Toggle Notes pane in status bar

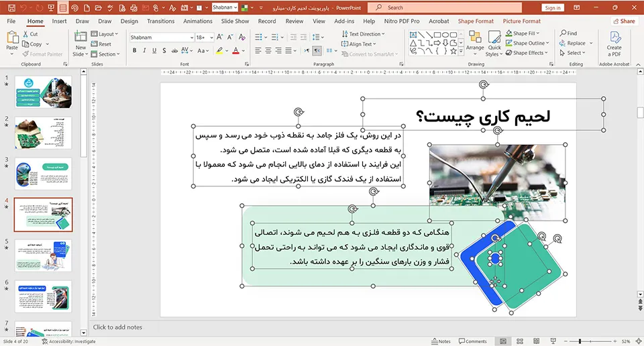(441, 341)
